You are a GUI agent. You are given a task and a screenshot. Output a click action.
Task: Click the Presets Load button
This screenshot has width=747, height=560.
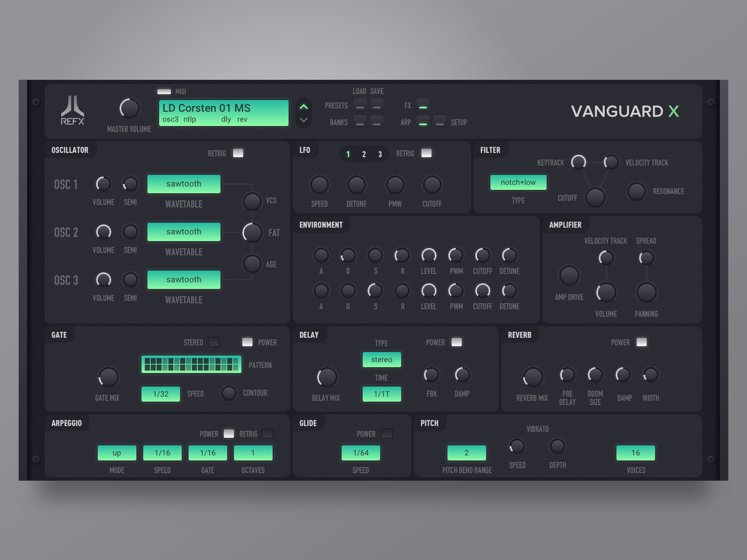click(360, 105)
